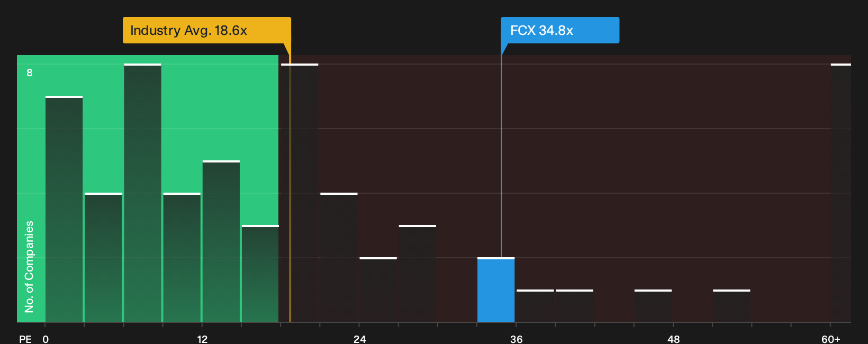
Task: Select the short dark bar starting at PE 36
Action: click(535, 306)
